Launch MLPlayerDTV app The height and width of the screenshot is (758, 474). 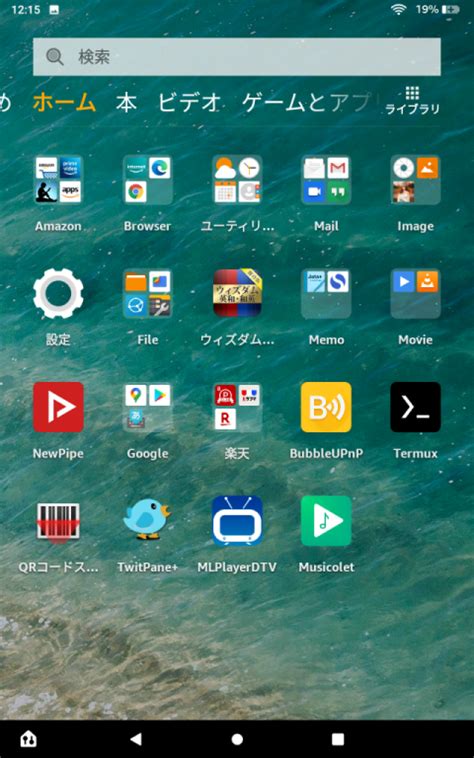[237, 521]
